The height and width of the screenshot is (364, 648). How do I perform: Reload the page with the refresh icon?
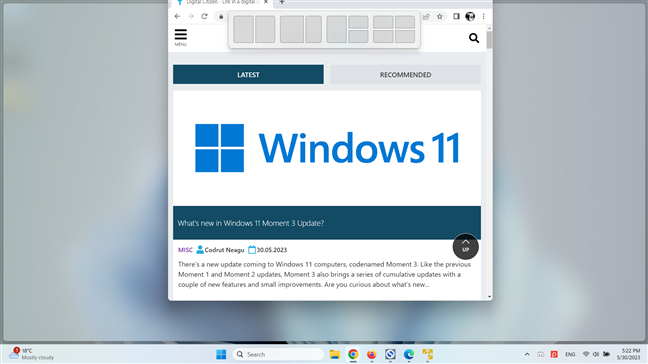[204, 17]
